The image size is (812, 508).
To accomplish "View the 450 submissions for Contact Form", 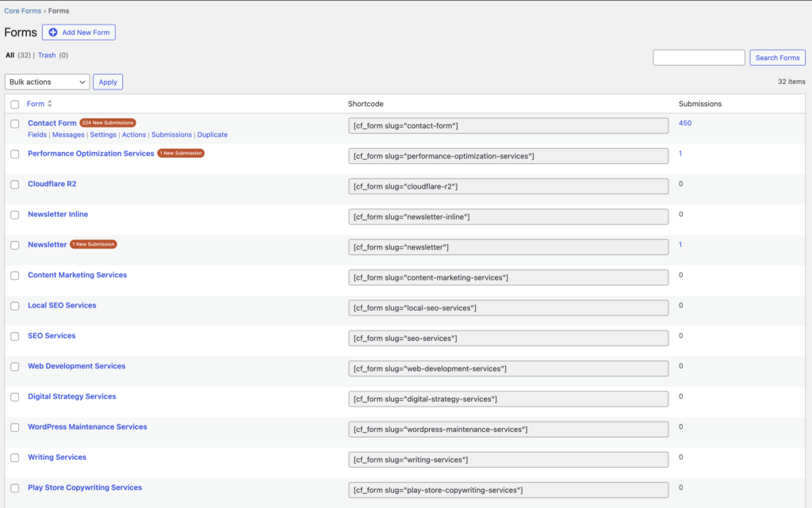I will coord(684,123).
